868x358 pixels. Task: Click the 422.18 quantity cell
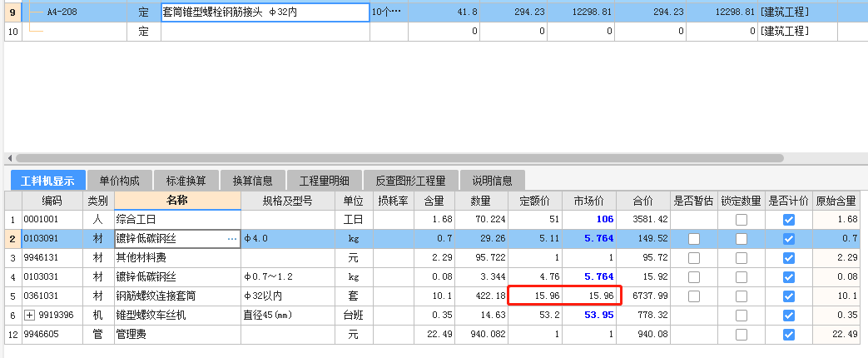point(482,296)
